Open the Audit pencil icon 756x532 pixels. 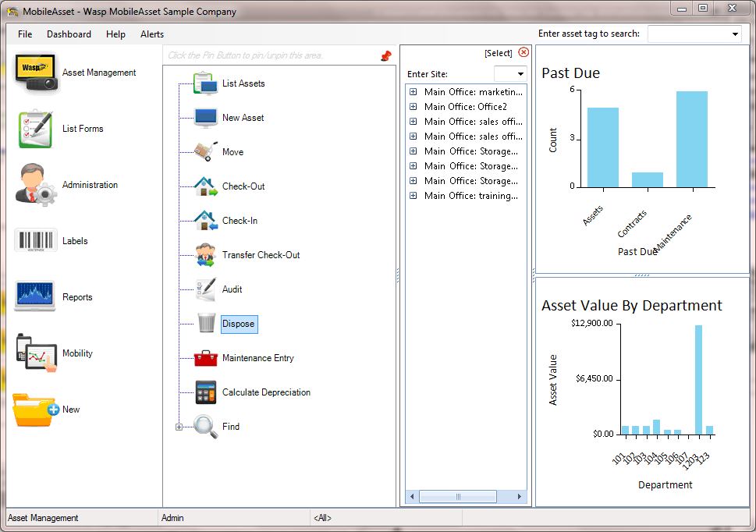point(206,289)
